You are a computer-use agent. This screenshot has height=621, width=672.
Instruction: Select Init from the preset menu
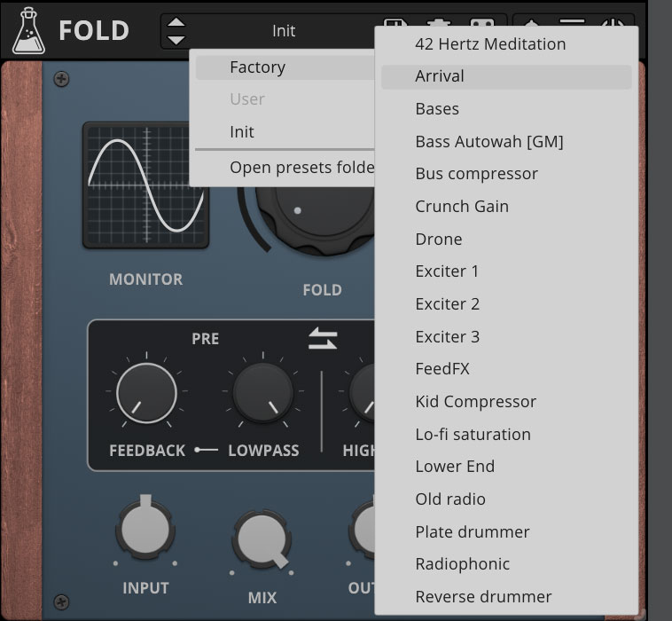coord(242,132)
